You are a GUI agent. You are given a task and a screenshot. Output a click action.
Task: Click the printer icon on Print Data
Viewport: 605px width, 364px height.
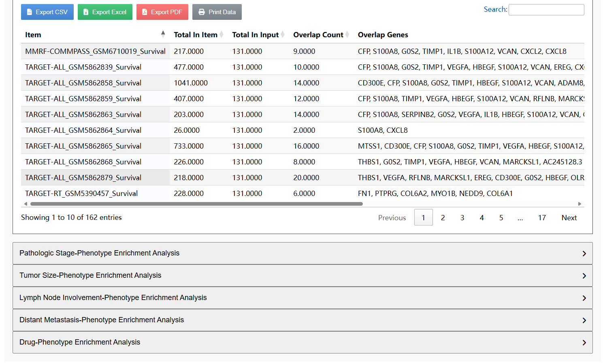201,12
